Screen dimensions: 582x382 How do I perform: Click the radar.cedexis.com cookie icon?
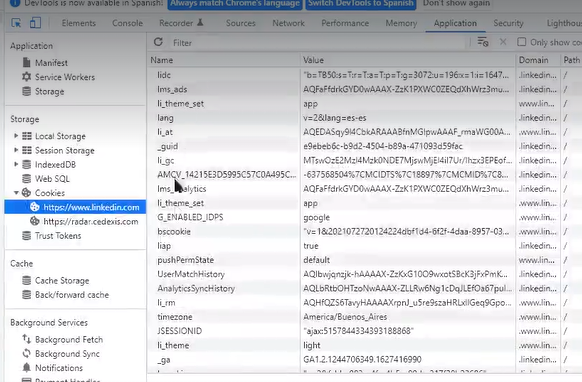click(35, 221)
